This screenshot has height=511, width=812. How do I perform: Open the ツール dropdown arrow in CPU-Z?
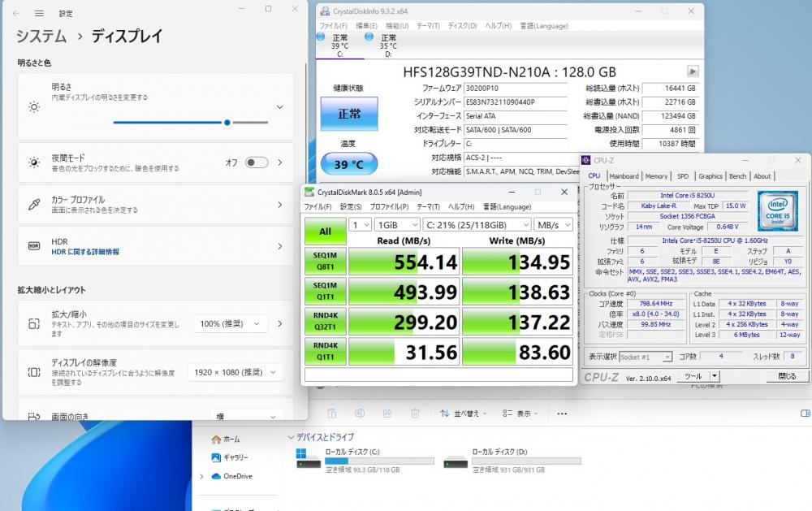click(715, 376)
